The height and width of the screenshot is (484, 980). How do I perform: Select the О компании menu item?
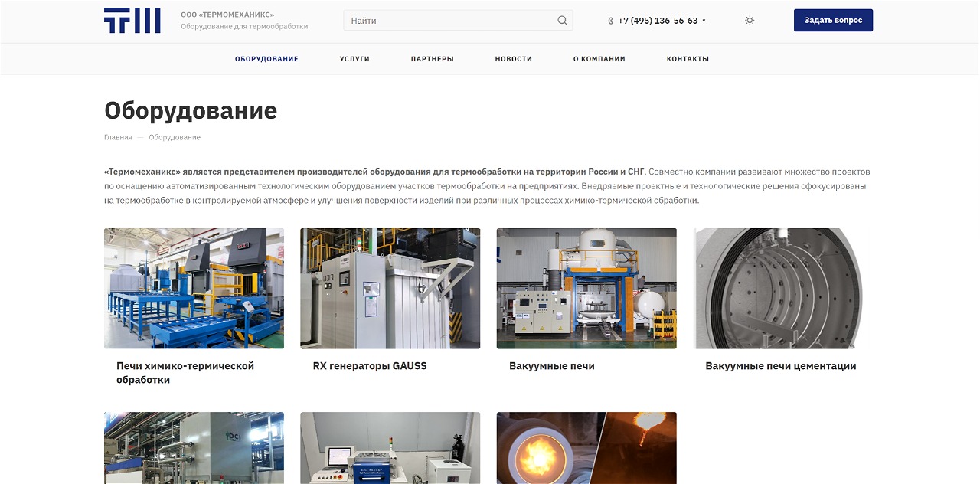599,59
